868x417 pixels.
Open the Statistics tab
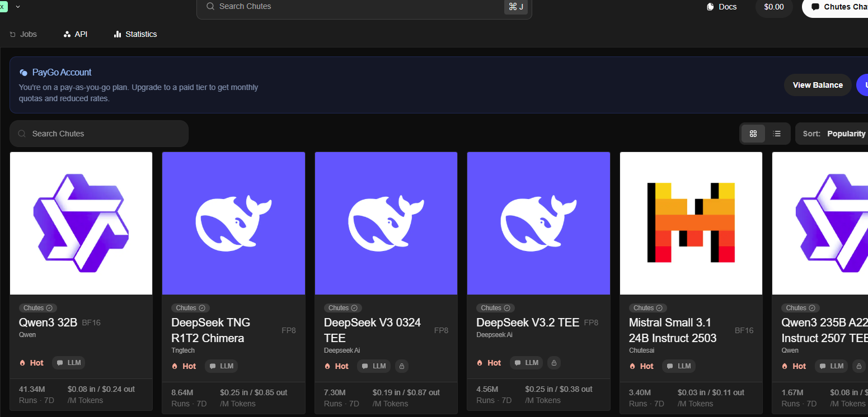click(x=135, y=34)
